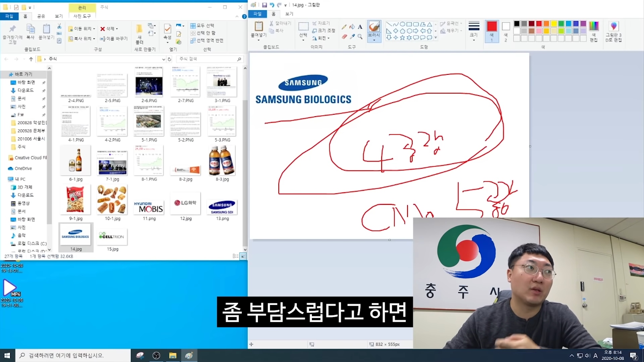Open the Paint File (파일) menu
The image size is (644, 362).
[257, 14]
